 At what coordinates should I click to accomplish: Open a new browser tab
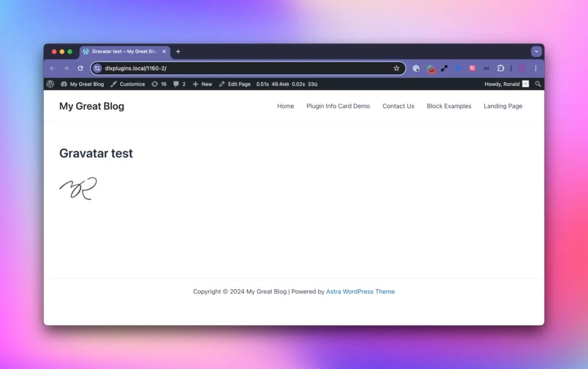(x=178, y=51)
